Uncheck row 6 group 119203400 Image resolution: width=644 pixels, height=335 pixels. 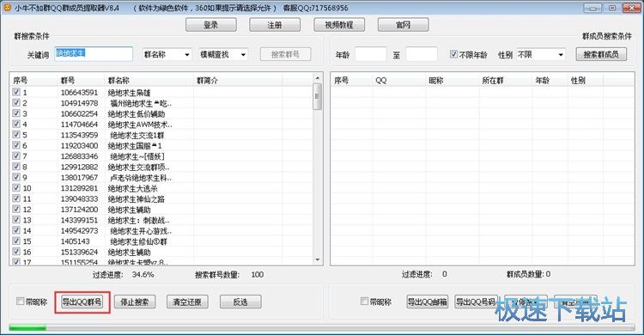click(16, 145)
